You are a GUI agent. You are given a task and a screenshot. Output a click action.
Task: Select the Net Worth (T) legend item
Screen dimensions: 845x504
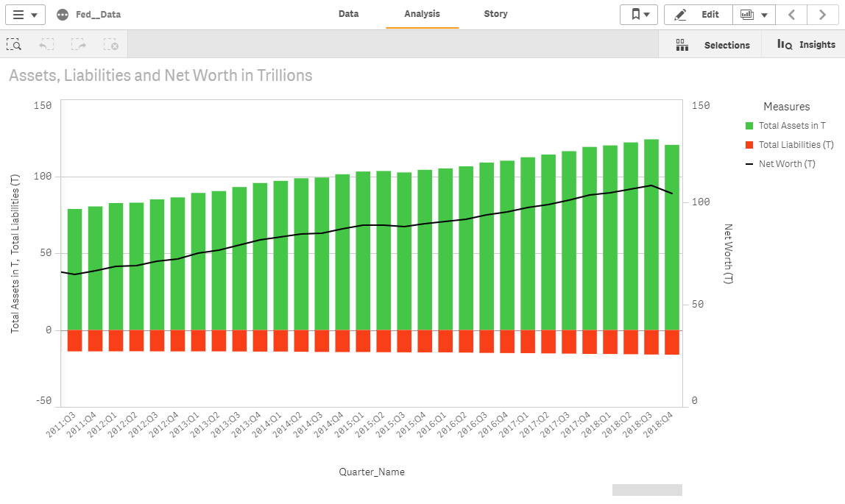[x=787, y=164]
